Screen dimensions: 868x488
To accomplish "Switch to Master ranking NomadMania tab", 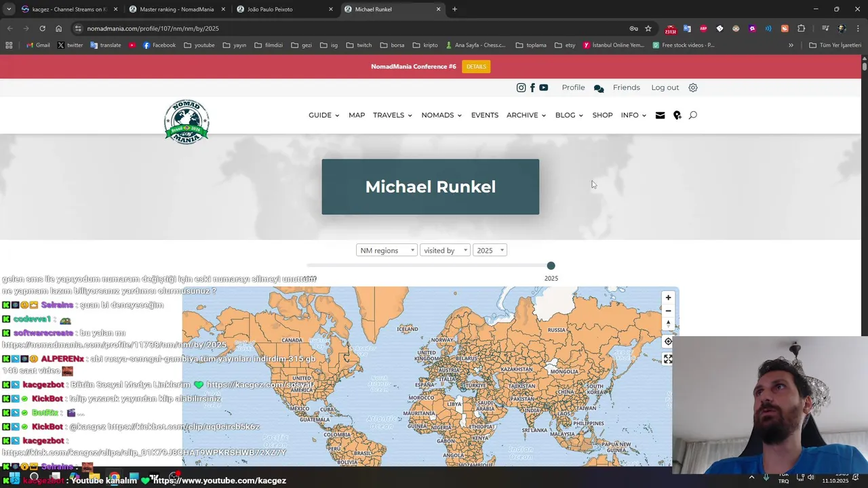I will pyautogui.click(x=176, y=9).
